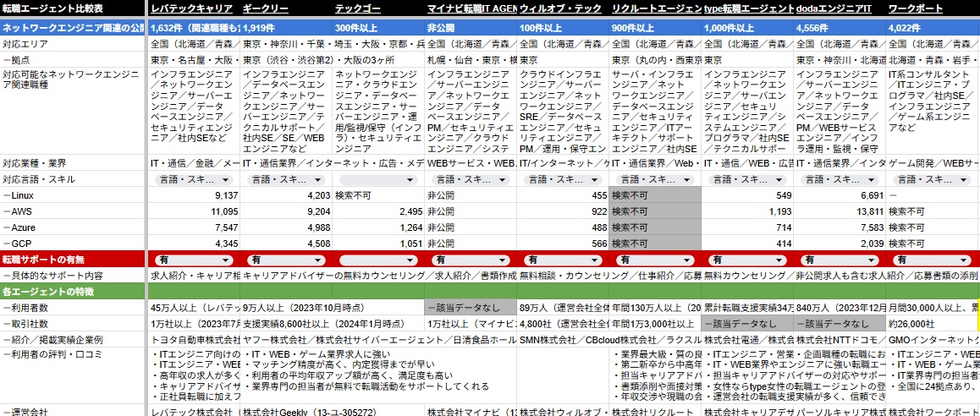Expand 言語・スキル dropdown under ウィルオブ・テック
The height and width of the screenshot is (416, 980).
563,179
